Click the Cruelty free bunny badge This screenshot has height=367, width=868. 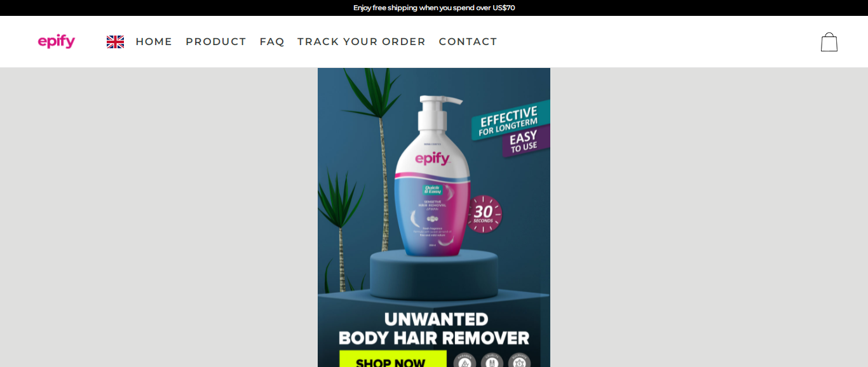[x=492, y=361]
